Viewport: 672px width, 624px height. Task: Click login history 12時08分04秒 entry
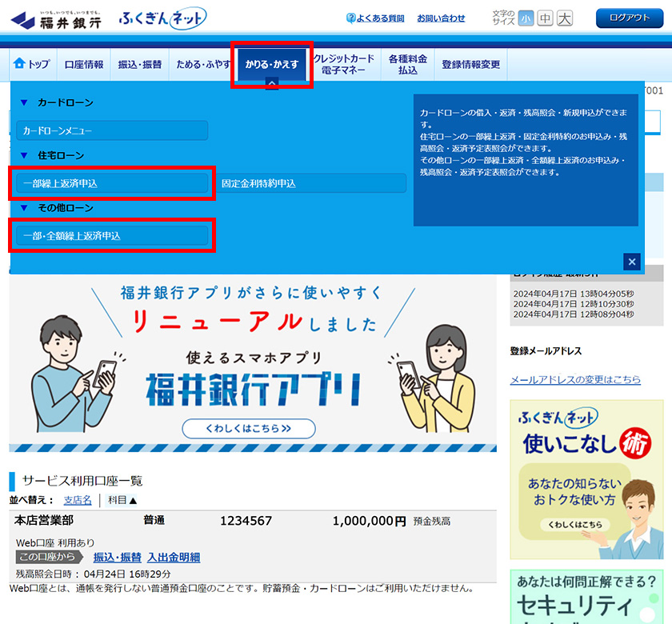click(x=574, y=314)
